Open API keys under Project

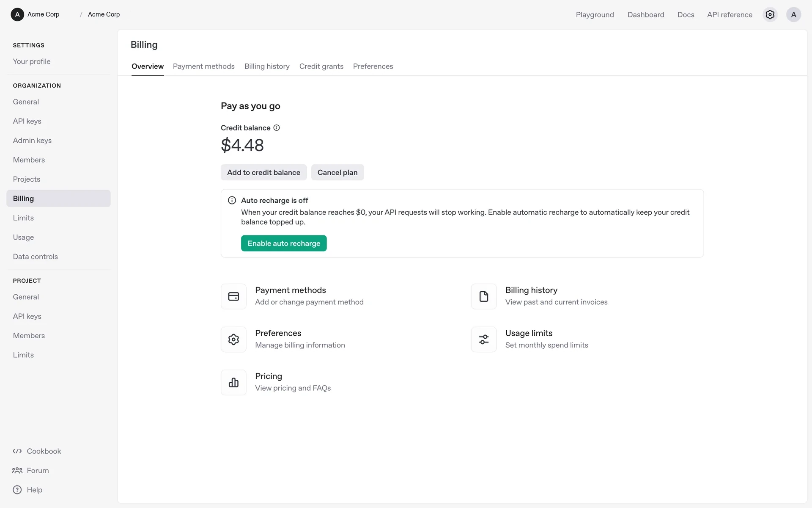(x=58, y=316)
